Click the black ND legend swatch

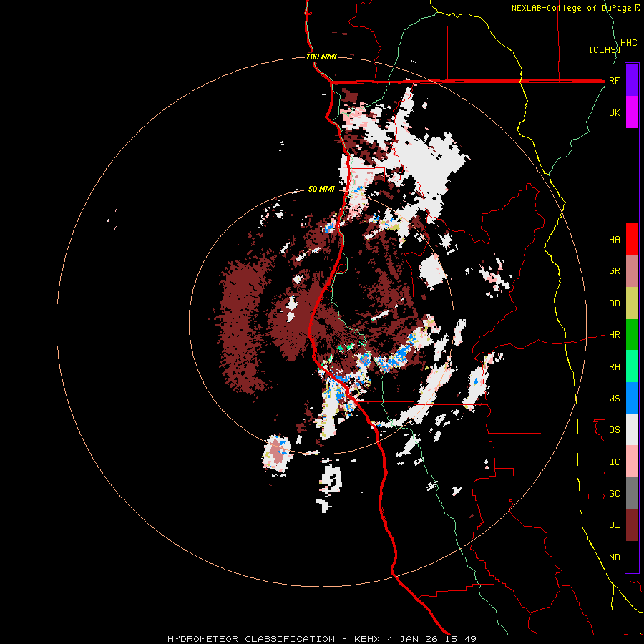[x=632, y=557]
